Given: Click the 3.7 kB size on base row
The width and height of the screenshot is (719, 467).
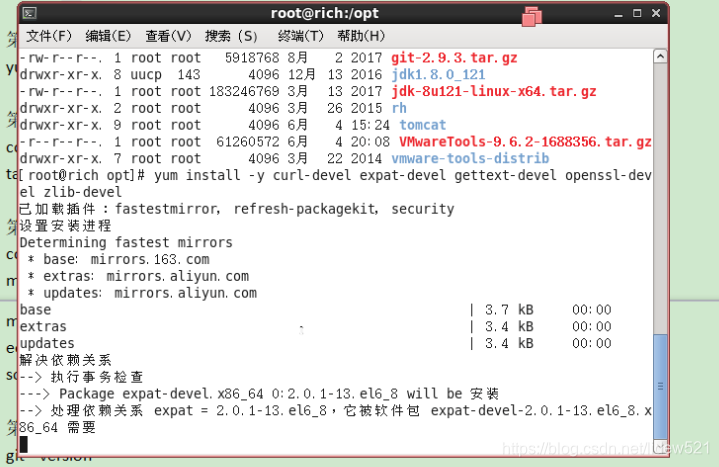Looking at the screenshot, I should coord(509,310).
